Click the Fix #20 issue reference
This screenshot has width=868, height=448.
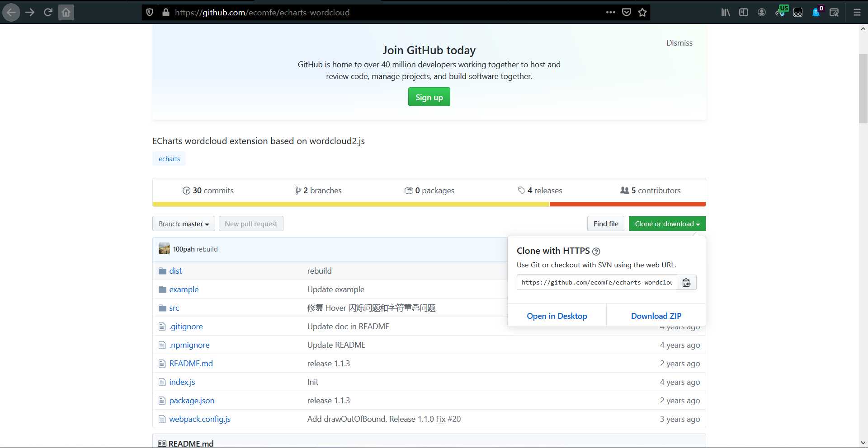448,419
